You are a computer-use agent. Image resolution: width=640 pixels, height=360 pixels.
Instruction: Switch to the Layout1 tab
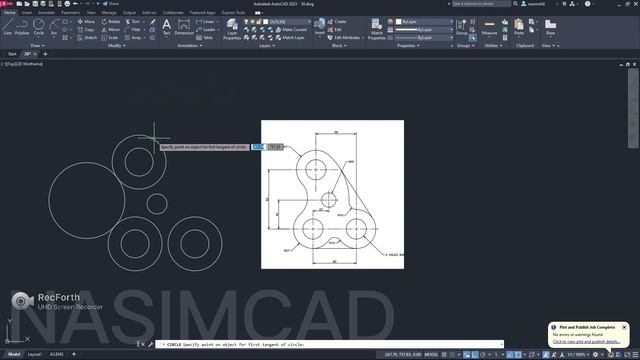click(35, 354)
